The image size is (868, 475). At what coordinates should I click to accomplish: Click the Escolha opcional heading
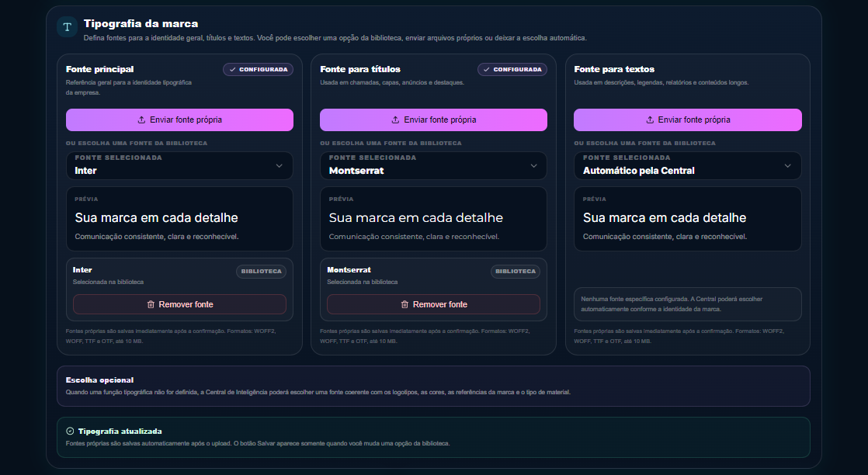(99, 380)
